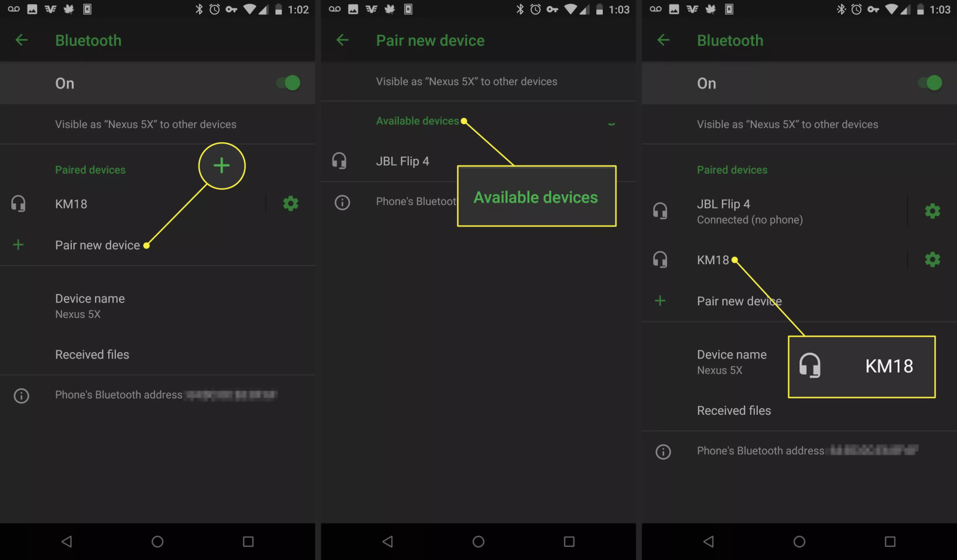Viewport: 957px width, 560px height.
Task: Go back from Pair new device screen
Action: coord(343,40)
